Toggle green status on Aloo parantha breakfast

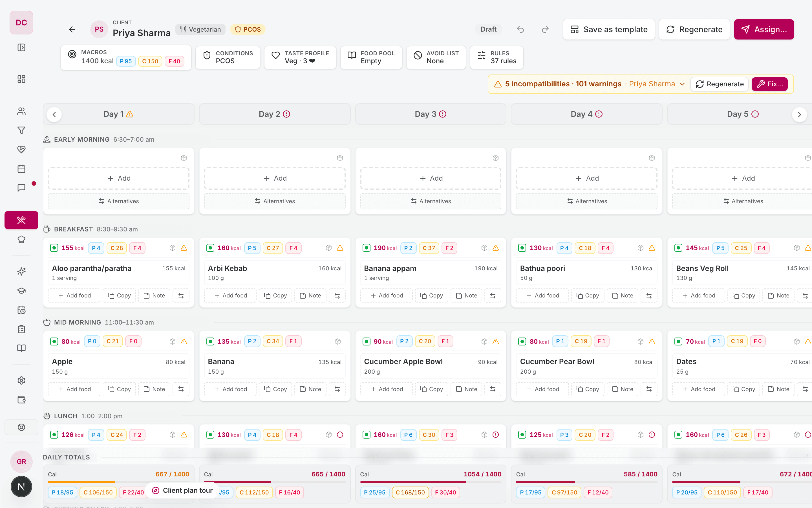click(x=54, y=248)
